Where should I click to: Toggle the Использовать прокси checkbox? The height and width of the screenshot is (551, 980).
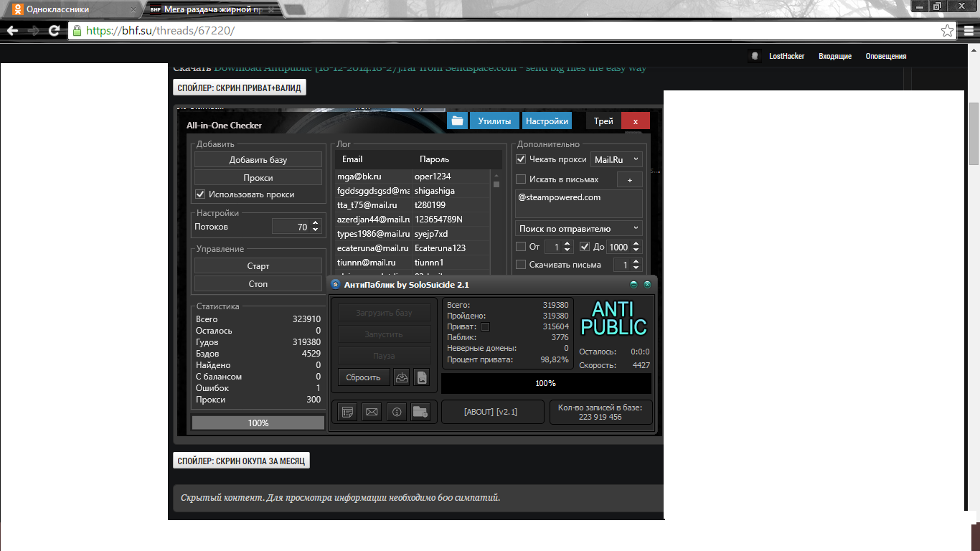200,194
